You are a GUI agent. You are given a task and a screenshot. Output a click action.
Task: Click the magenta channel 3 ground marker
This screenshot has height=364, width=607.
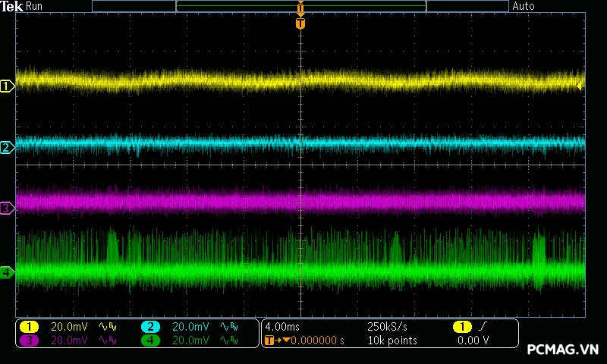[x=7, y=208]
